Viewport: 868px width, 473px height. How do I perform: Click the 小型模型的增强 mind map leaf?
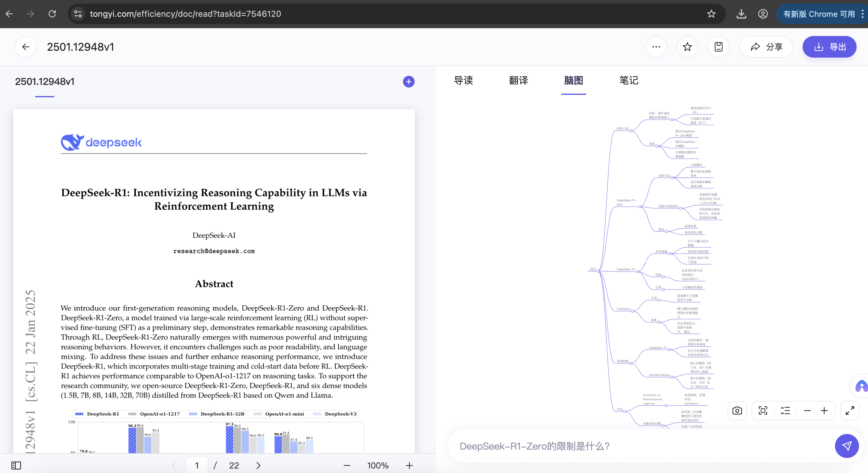(x=692, y=287)
